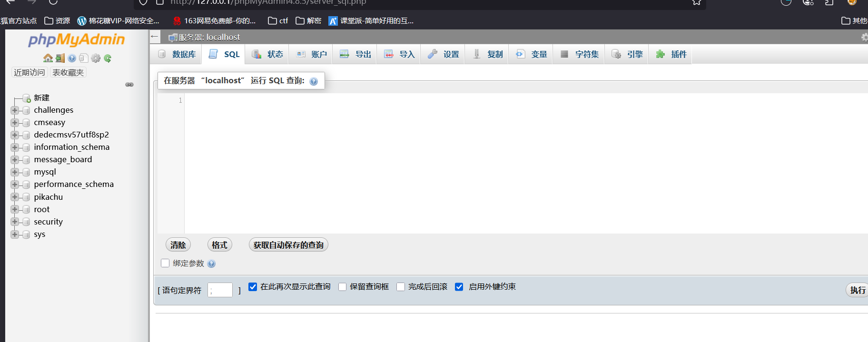Image resolution: width=868 pixels, height=342 pixels.
Task: Click the 新建 link in database tree
Action: (41, 98)
